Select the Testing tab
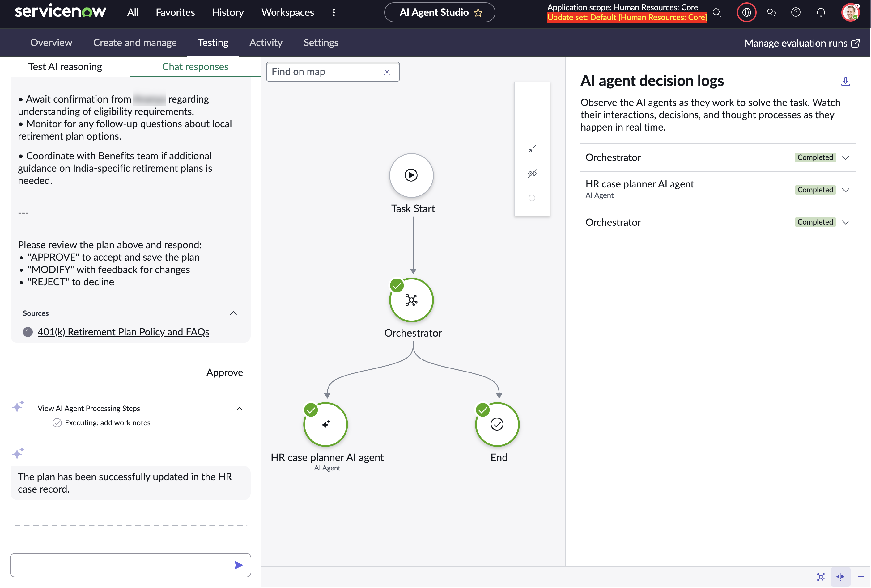871x588 pixels. [213, 43]
